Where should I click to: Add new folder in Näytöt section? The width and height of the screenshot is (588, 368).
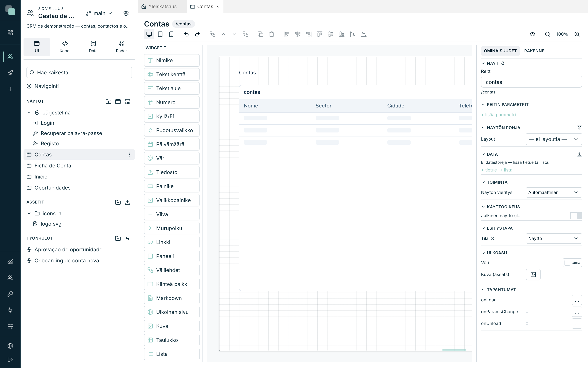tap(108, 102)
